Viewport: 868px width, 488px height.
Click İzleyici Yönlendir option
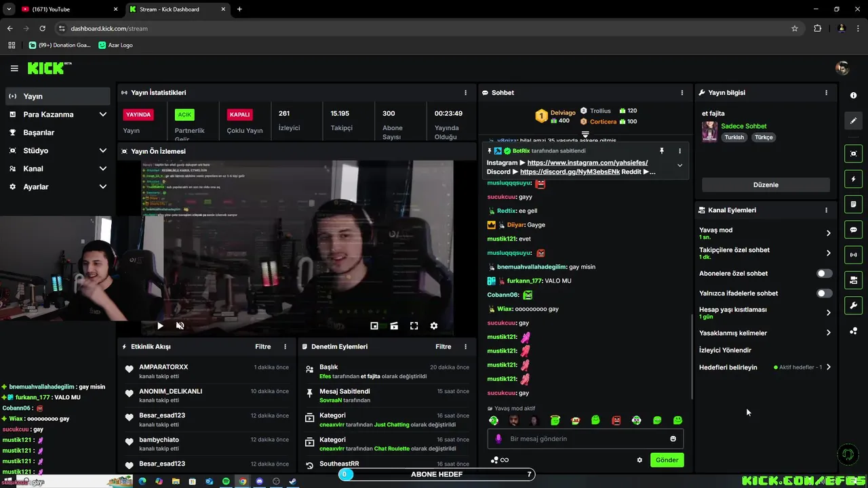pos(725,350)
